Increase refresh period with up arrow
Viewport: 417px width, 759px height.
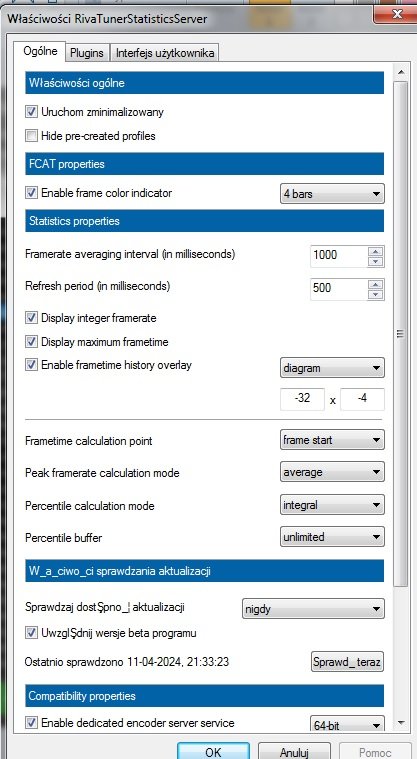point(375,284)
